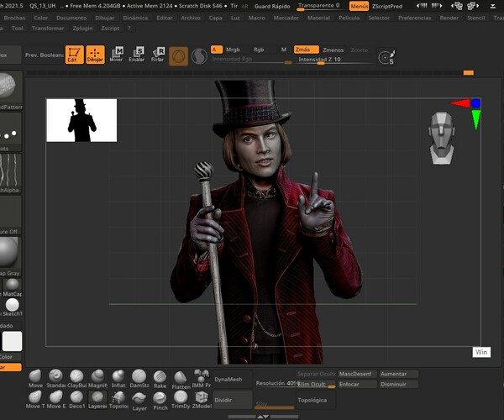Viewport: 504px width, 420px height.
Task: Click the Gizmo 3D sphere icon
Action: click(178, 56)
